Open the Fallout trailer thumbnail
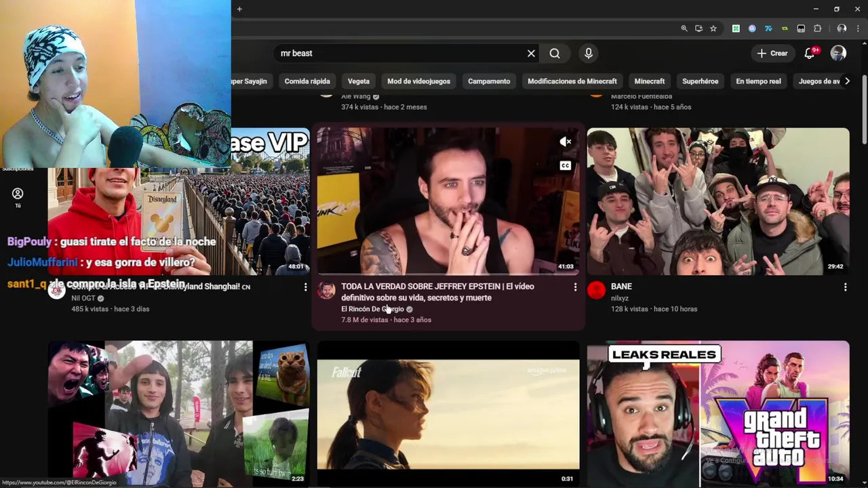Screen dimensions: 868x488 (448, 413)
